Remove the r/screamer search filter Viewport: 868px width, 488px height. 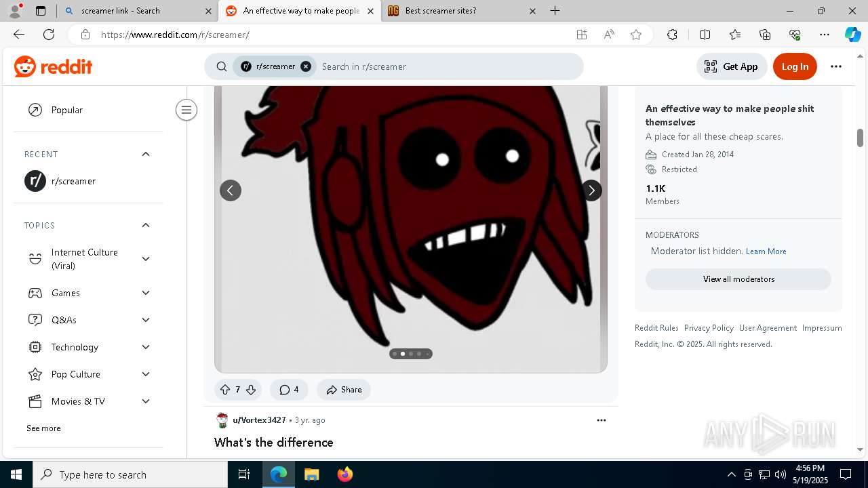[306, 66]
